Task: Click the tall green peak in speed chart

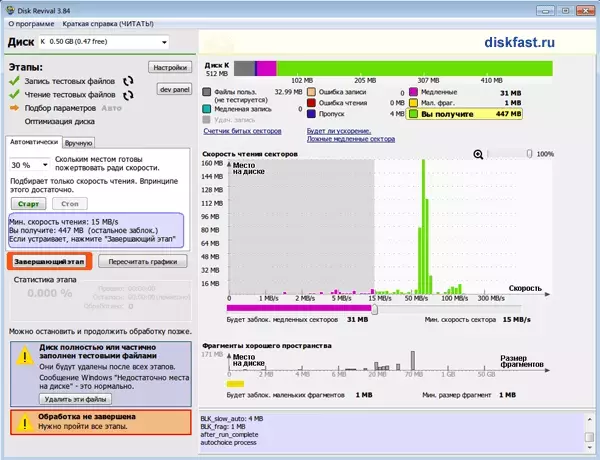Action: [424, 227]
